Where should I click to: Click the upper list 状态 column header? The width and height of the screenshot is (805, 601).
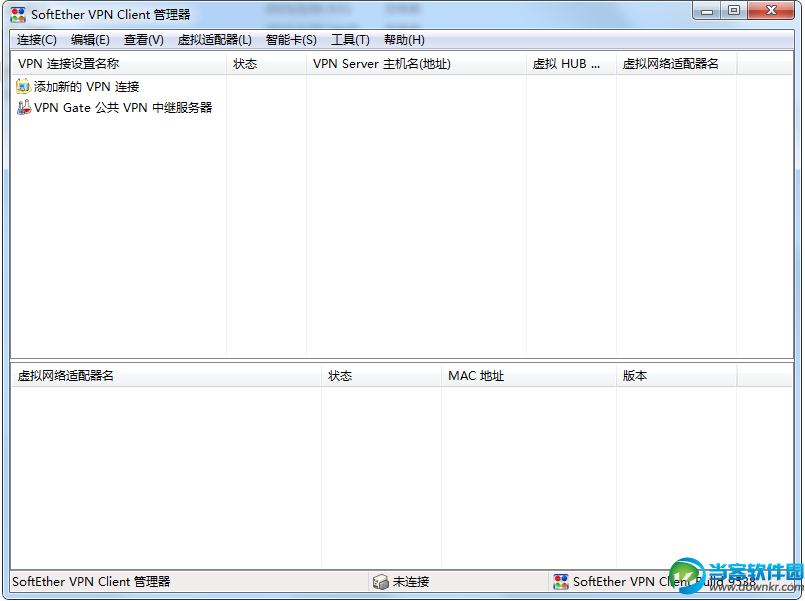click(x=266, y=64)
